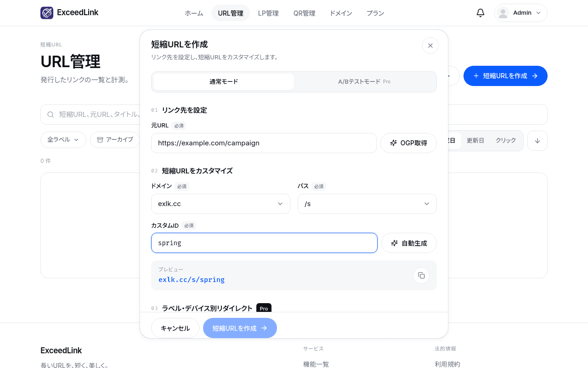This screenshot has width=588, height=368.
Task: Open LP管理 in the navigation
Action: tap(268, 13)
